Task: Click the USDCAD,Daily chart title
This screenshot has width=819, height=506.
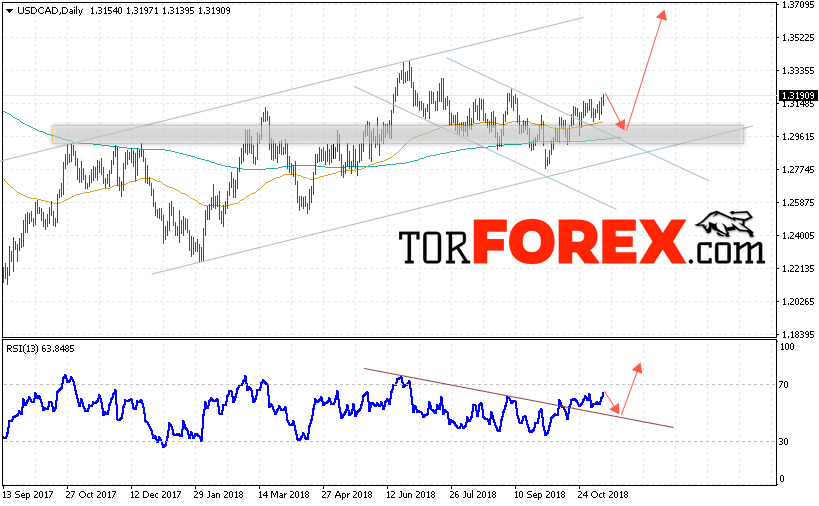Action: pyautogui.click(x=50, y=10)
